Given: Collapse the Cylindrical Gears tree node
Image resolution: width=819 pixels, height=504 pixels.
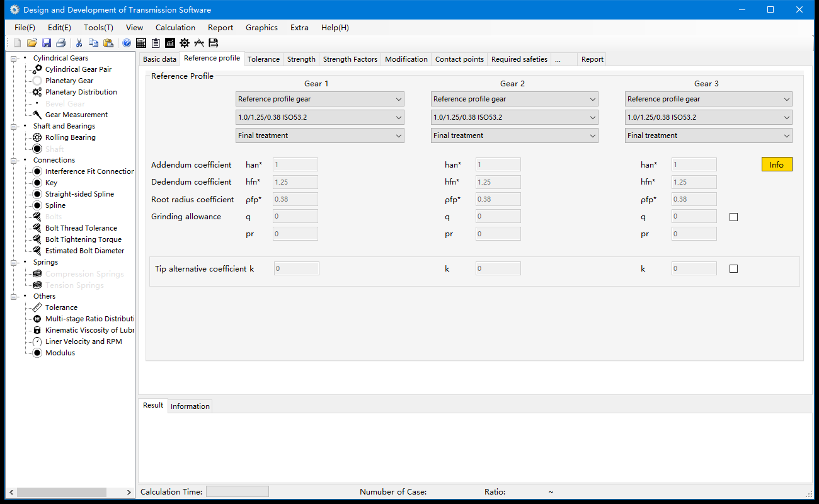Looking at the screenshot, I should (x=14, y=58).
